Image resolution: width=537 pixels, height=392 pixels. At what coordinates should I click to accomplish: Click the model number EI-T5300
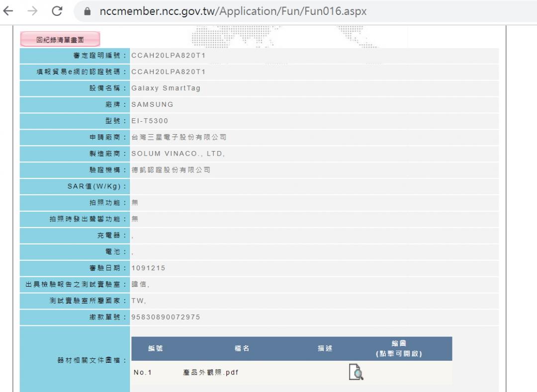tap(149, 121)
